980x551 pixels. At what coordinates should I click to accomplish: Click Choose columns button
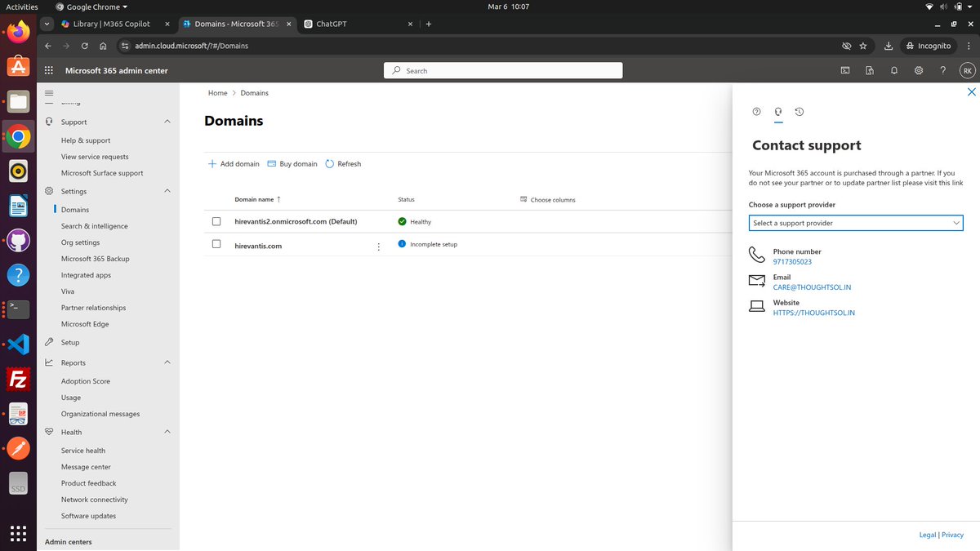[x=548, y=199]
